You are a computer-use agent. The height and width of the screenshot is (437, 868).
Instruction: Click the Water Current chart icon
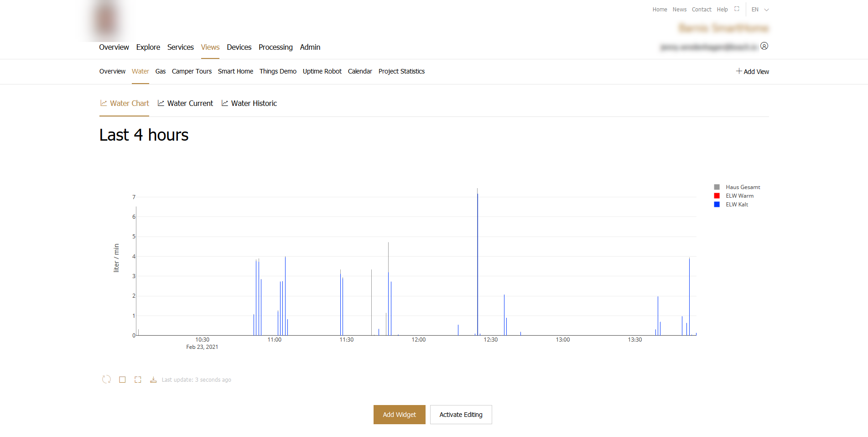click(x=161, y=103)
